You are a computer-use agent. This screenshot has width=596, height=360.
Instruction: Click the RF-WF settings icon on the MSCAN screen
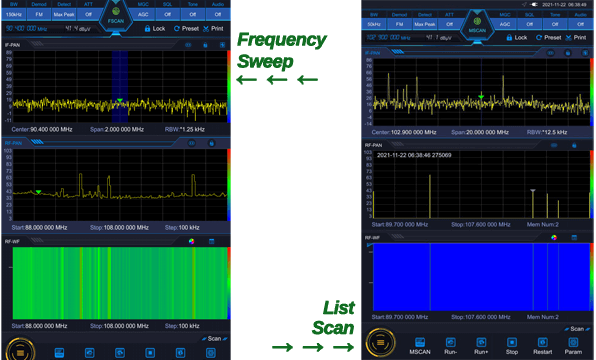574,238
